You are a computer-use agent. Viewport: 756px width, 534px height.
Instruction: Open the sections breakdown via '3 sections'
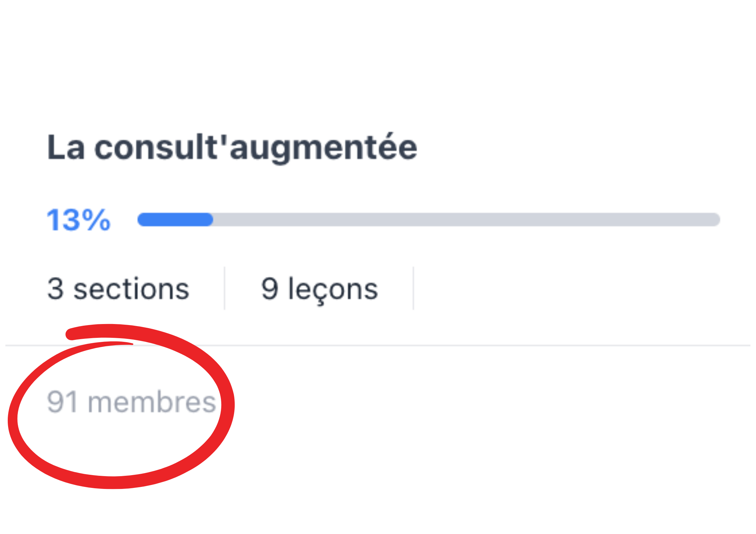(x=118, y=288)
